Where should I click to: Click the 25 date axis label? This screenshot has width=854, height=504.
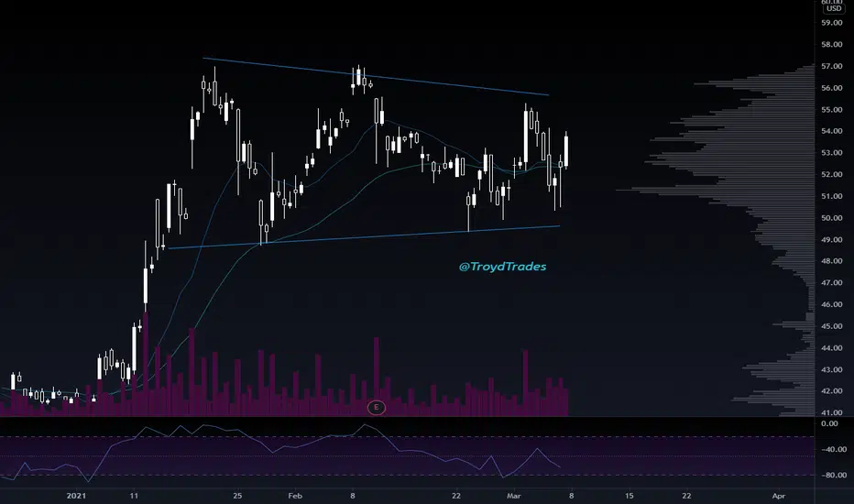click(x=237, y=496)
